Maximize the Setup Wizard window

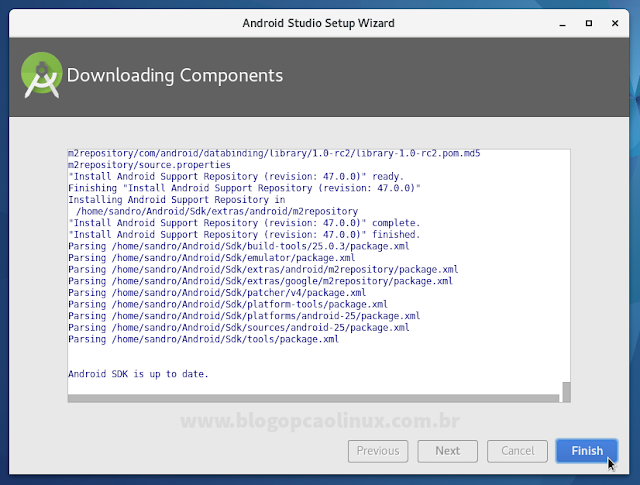tap(589, 23)
